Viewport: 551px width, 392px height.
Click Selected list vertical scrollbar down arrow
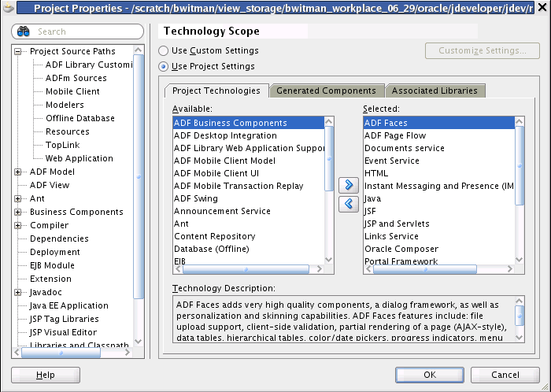pyautogui.click(x=520, y=260)
